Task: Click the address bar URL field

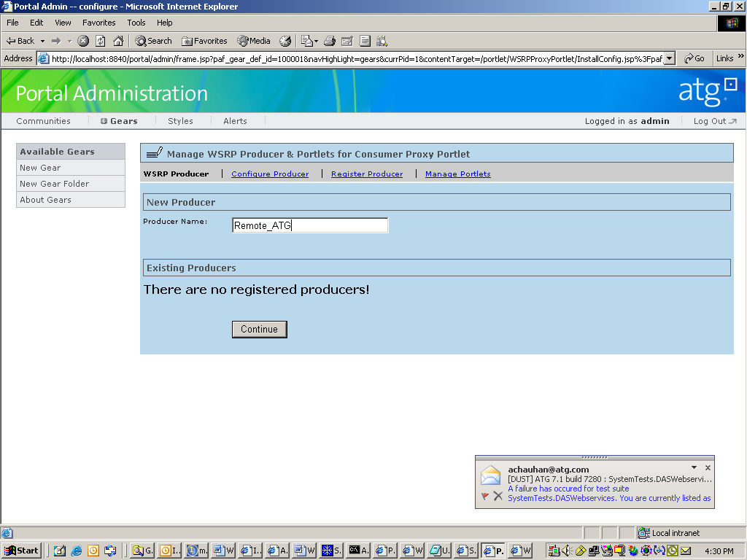Action: [356, 58]
